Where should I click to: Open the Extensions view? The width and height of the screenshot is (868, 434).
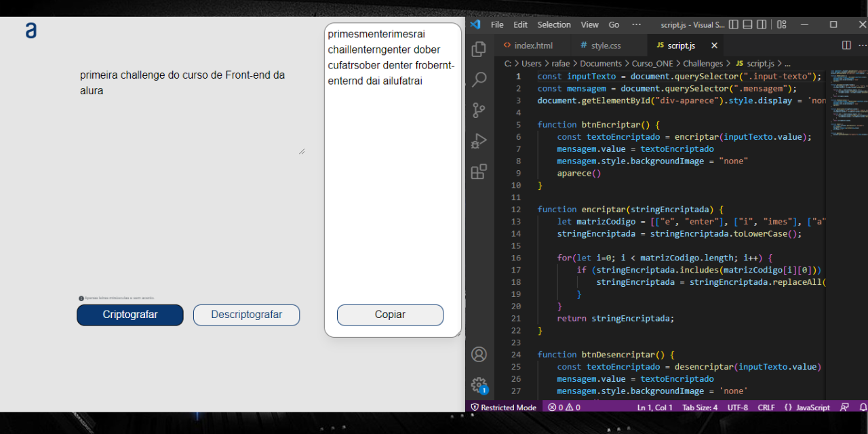click(479, 171)
